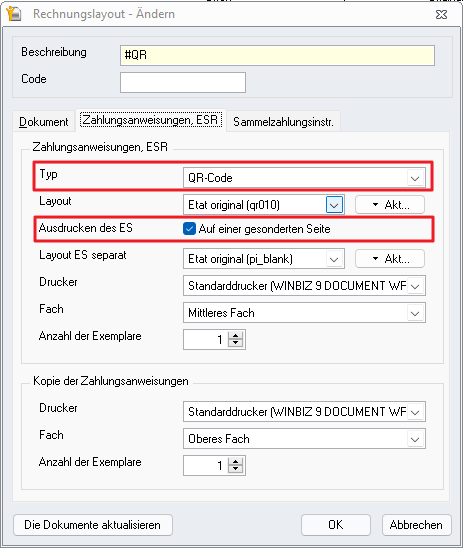Screen dimensions: 463x549
Task: Switch to the Sammelzahlungsinstr. tab
Action: [x=283, y=121]
